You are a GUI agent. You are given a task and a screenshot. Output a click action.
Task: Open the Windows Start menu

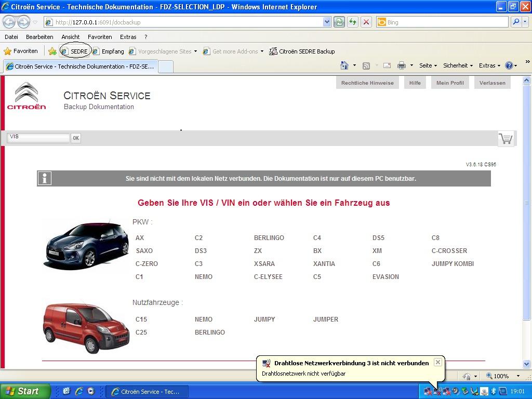click(25, 391)
